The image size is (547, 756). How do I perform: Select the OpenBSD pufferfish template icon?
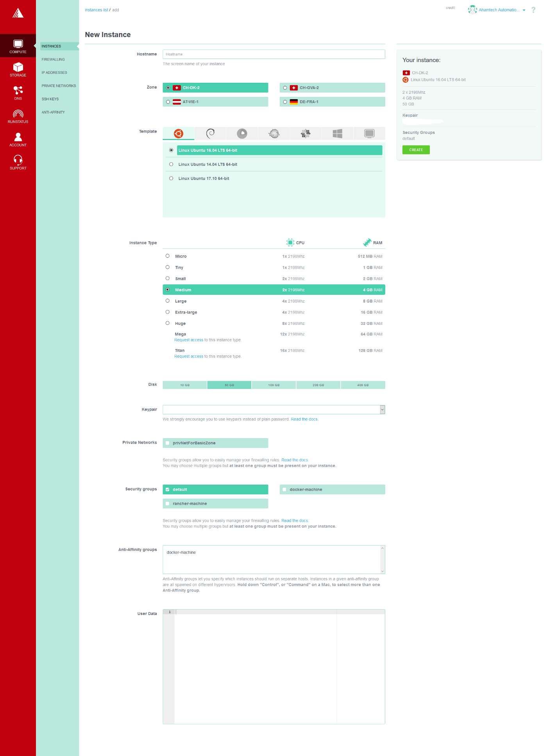coord(274,134)
